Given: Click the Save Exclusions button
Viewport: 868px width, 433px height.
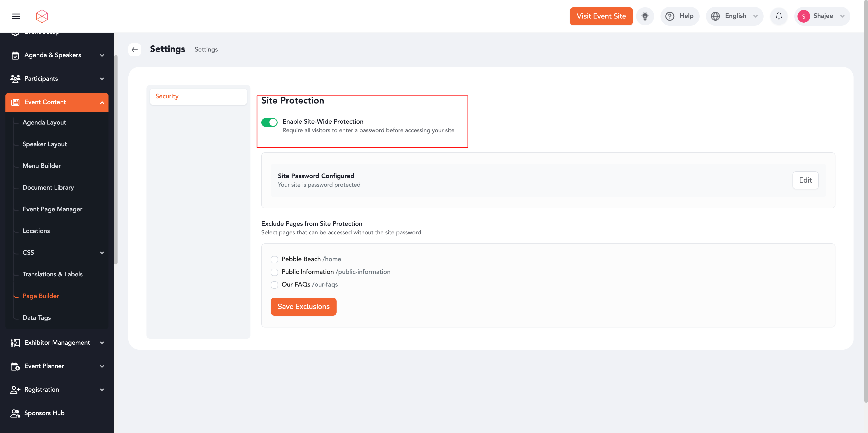Looking at the screenshot, I should pos(303,307).
